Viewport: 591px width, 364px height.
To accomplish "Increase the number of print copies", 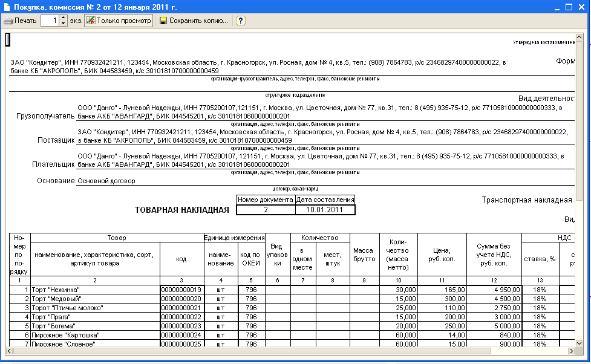I will [x=64, y=18].
